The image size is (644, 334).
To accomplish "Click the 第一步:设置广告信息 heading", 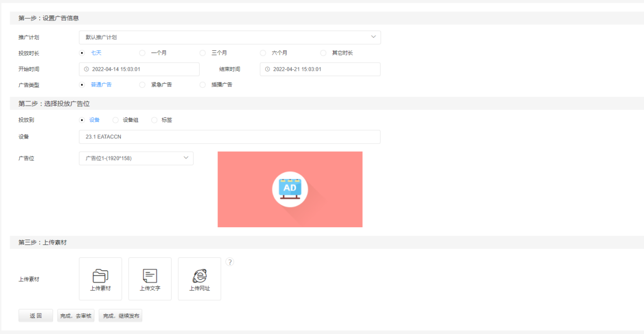I will [x=49, y=18].
